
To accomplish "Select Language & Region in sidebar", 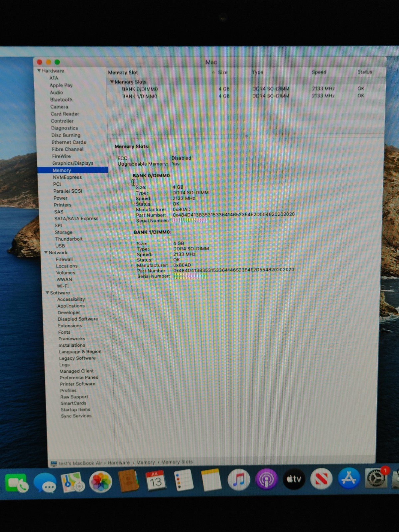I will click(x=80, y=352).
